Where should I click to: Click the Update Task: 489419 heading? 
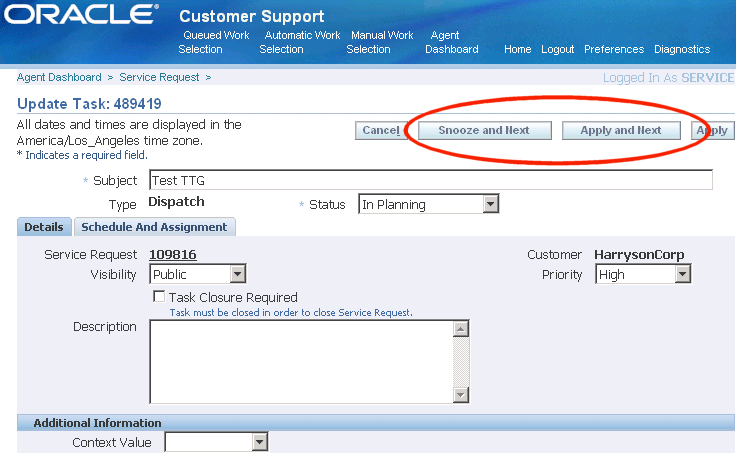89,104
